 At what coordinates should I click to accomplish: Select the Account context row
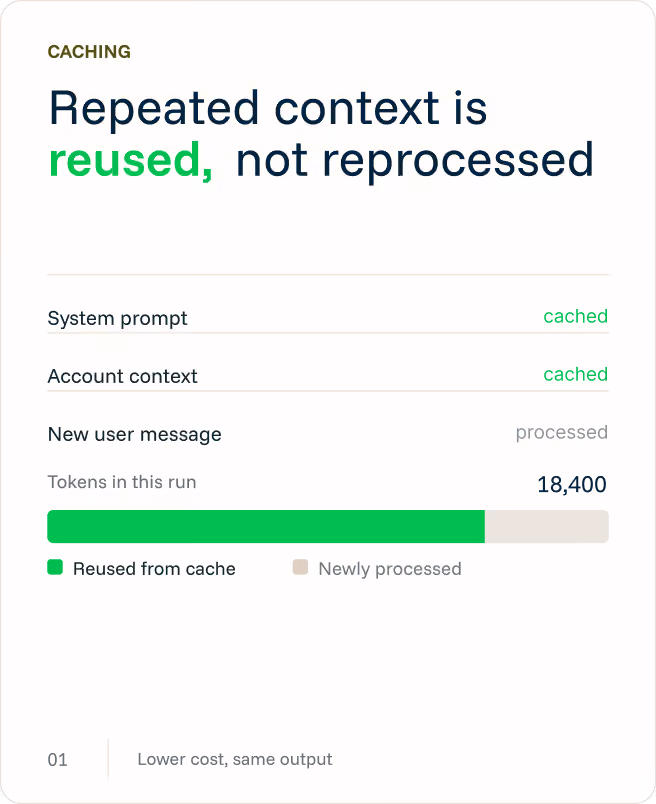[328, 376]
